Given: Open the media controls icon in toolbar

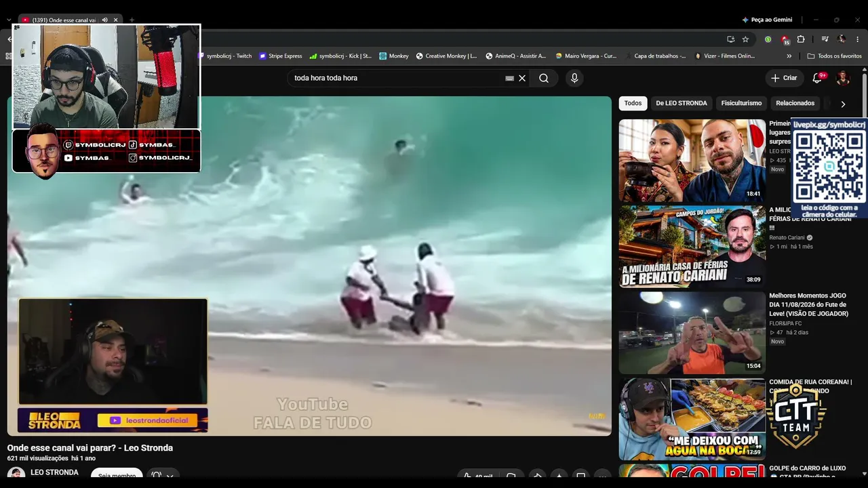Looking at the screenshot, I should [825, 39].
